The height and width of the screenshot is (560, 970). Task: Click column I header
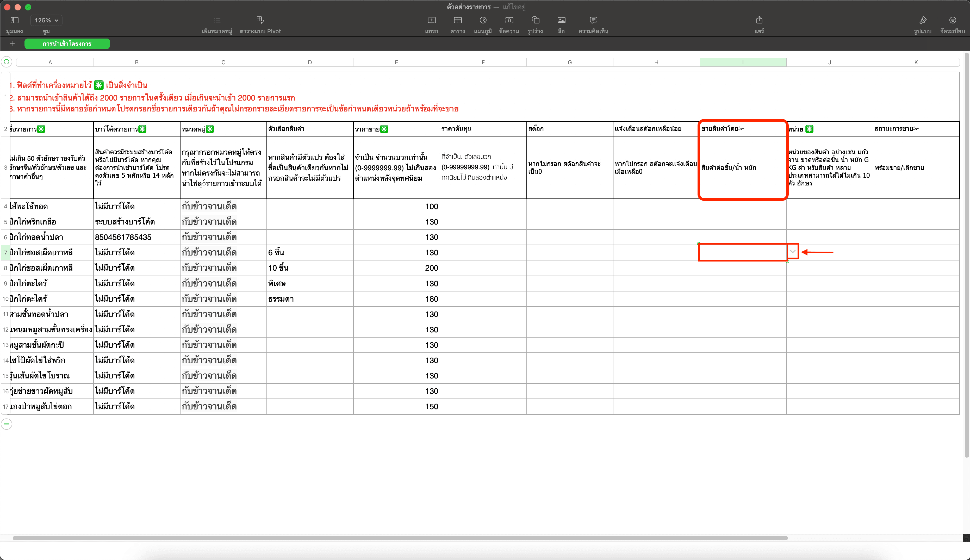tap(743, 62)
